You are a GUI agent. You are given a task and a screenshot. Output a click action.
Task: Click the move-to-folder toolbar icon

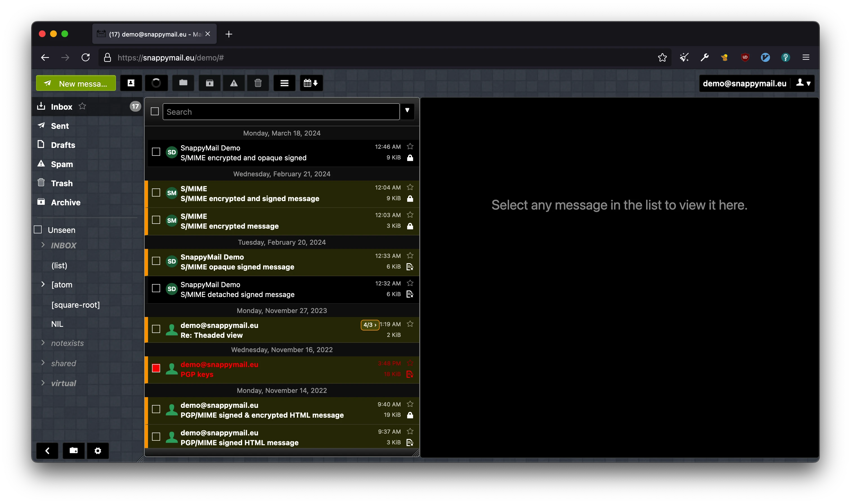coord(183,83)
